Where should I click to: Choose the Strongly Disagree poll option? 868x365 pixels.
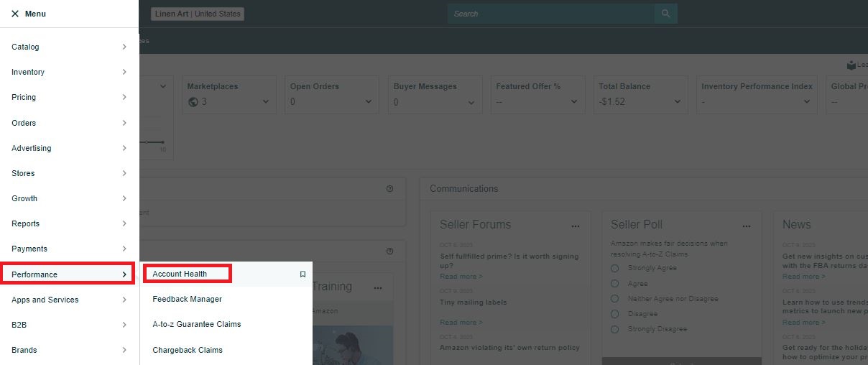(614, 329)
